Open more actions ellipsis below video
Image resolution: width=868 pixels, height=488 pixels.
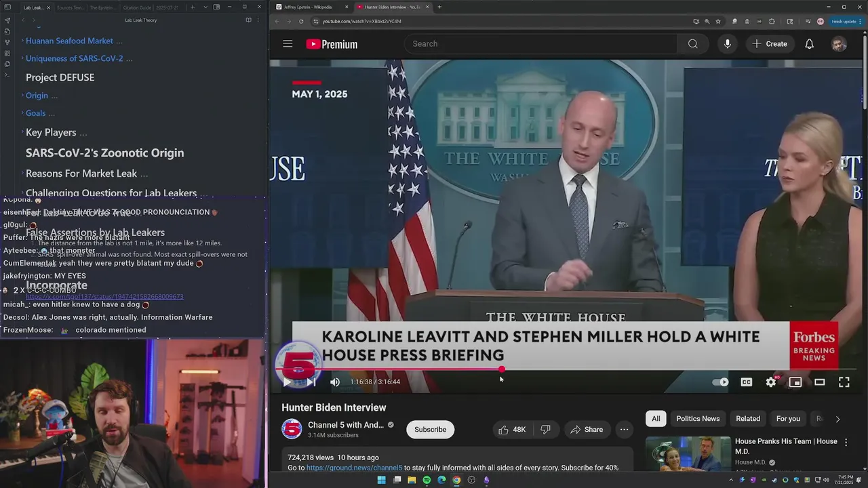624,429
